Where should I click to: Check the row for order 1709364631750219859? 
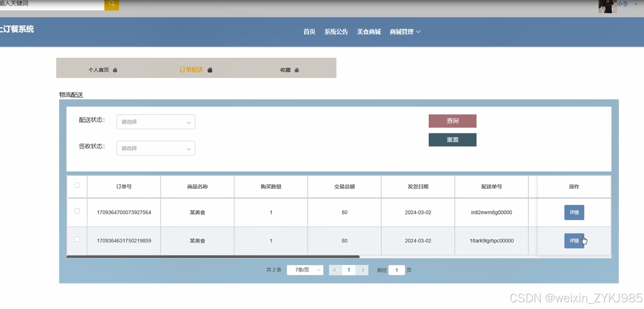click(x=77, y=239)
